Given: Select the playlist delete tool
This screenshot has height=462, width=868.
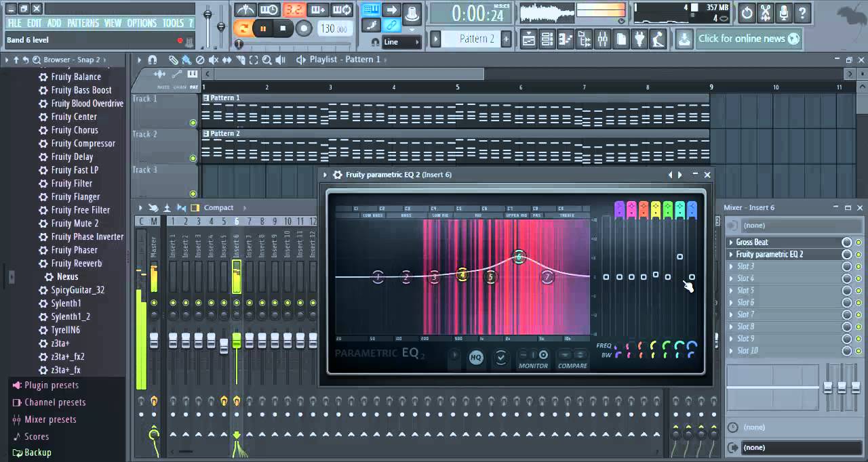Looking at the screenshot, I should point(199,60).
